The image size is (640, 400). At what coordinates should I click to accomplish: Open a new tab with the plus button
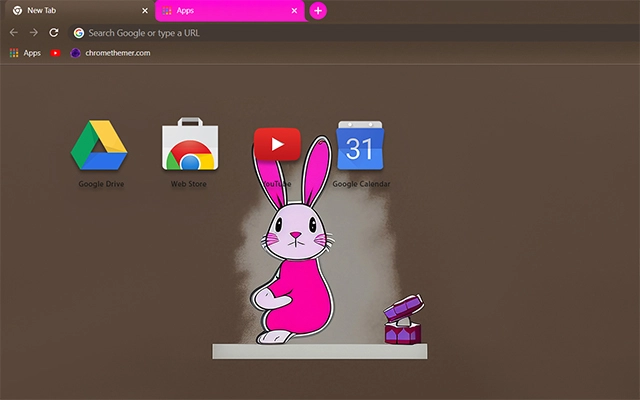pos(318,11)
